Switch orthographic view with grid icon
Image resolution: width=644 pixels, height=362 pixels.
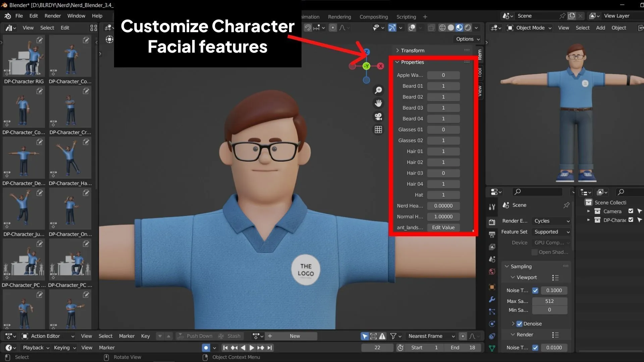(x=378, y=130)
